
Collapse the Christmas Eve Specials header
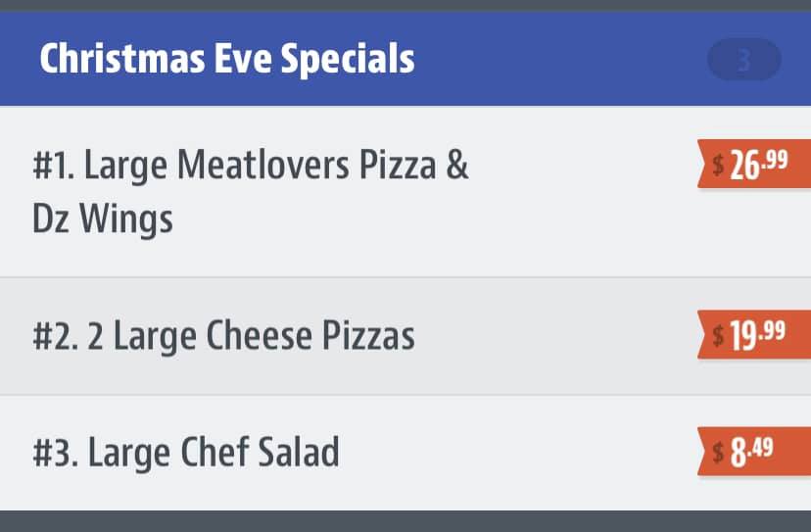[405, 59]
